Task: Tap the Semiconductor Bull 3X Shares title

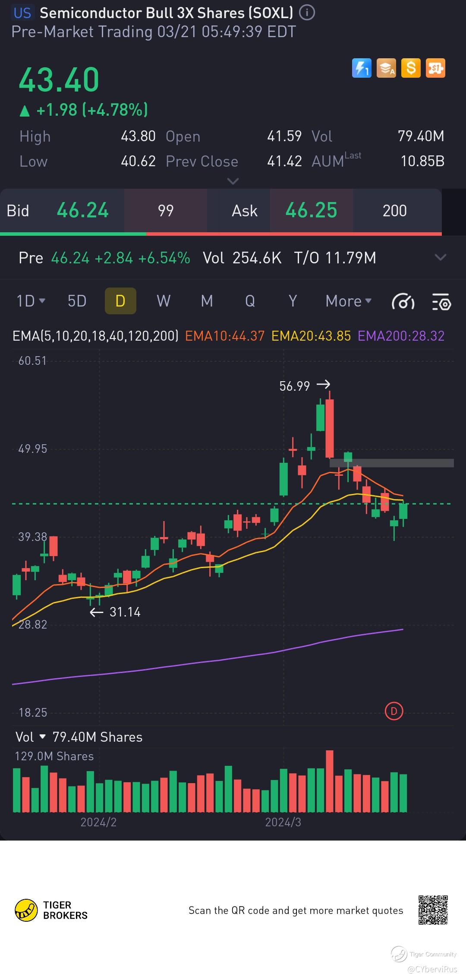Action: tap(167, 13)
